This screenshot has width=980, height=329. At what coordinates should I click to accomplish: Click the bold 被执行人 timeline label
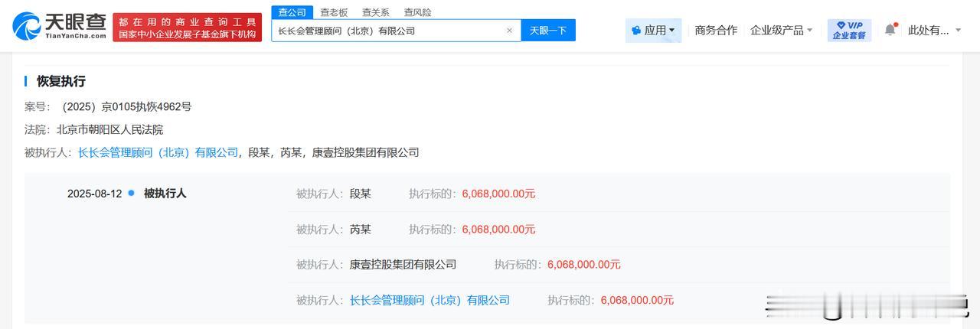click(x=165, y=194)
